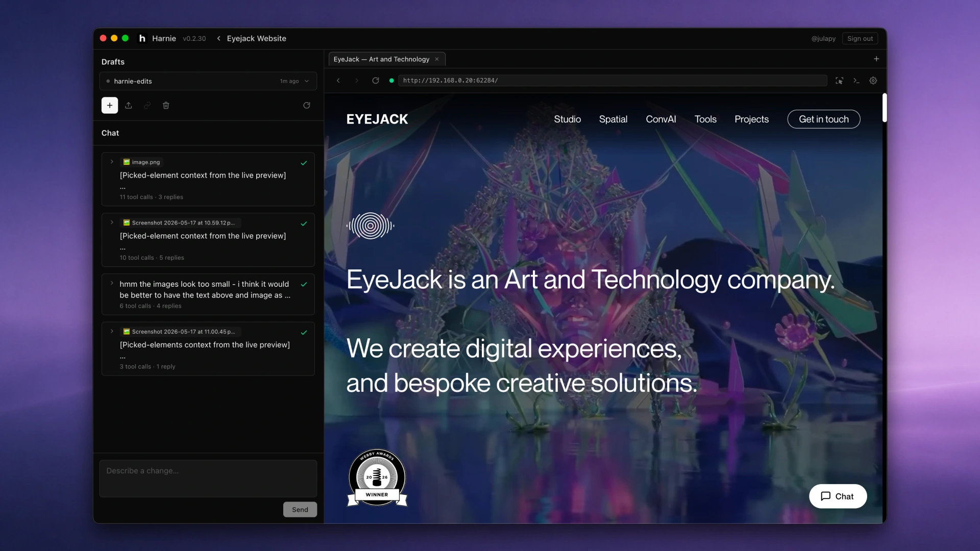Click Sign out
Screen dimensions: 980x551
(860, 38)
